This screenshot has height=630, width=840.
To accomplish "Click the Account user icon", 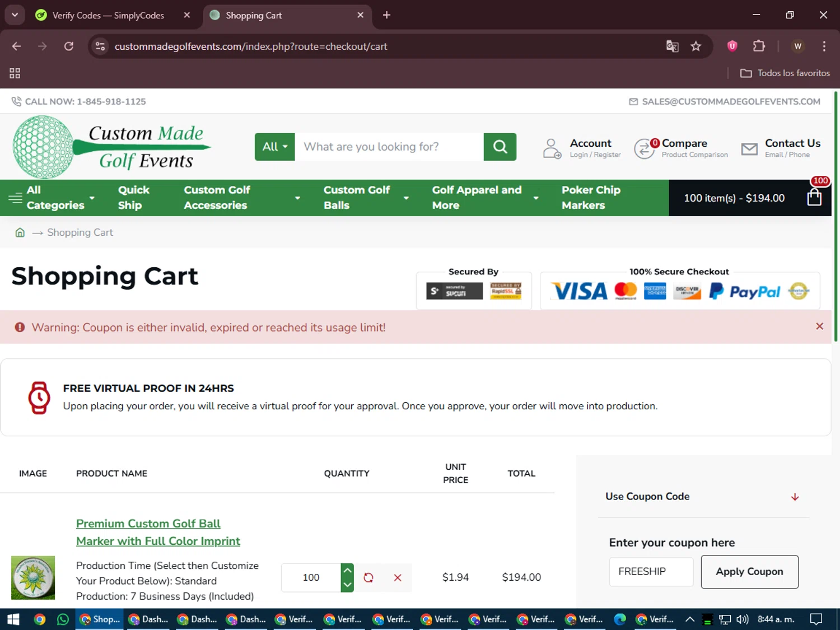I will click(552, 148).
